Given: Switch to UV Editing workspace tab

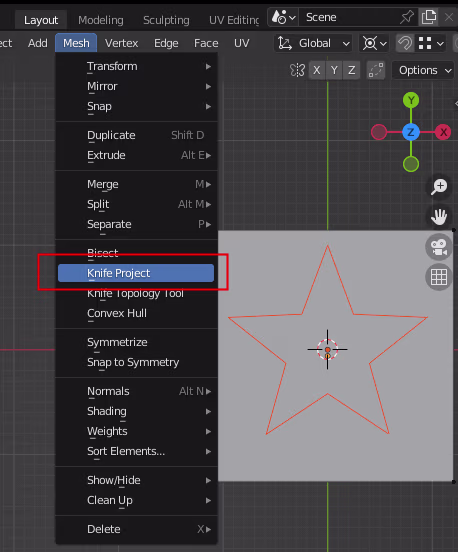Looking at the screenshot, I should [x=234, y=20].
